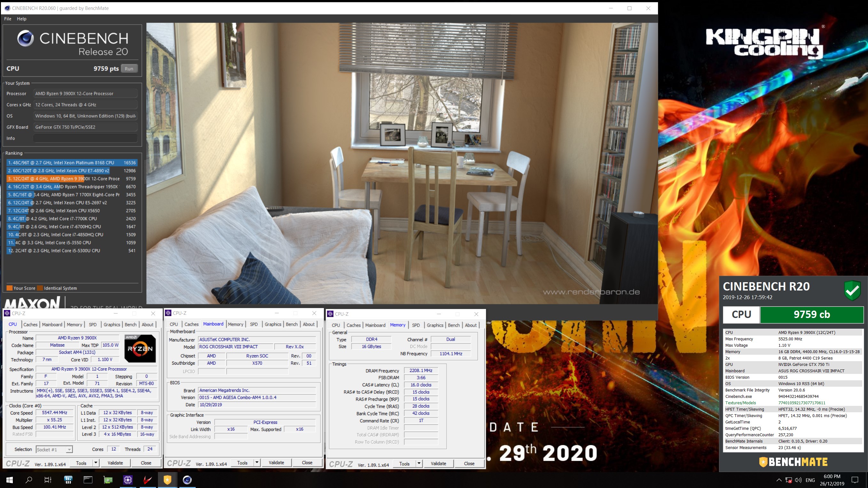Open Graphics tab in Memory CPU-Z window

click(435, 325)
